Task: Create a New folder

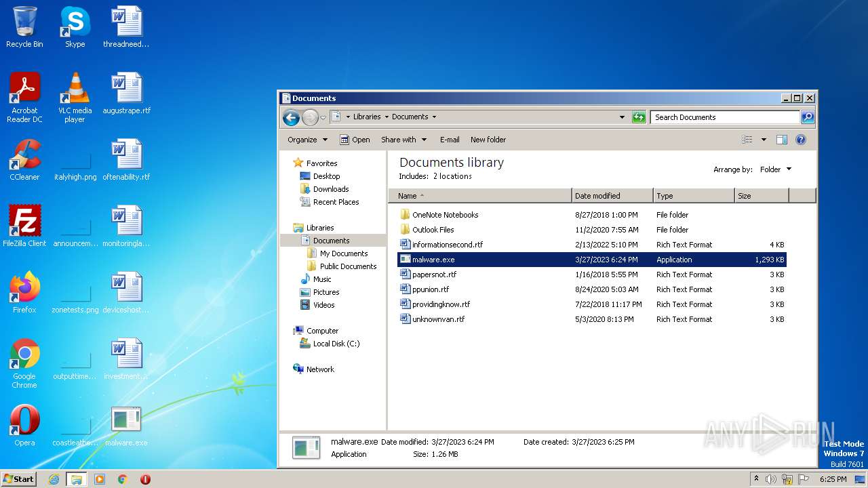Action: click(x=488, y=140)
